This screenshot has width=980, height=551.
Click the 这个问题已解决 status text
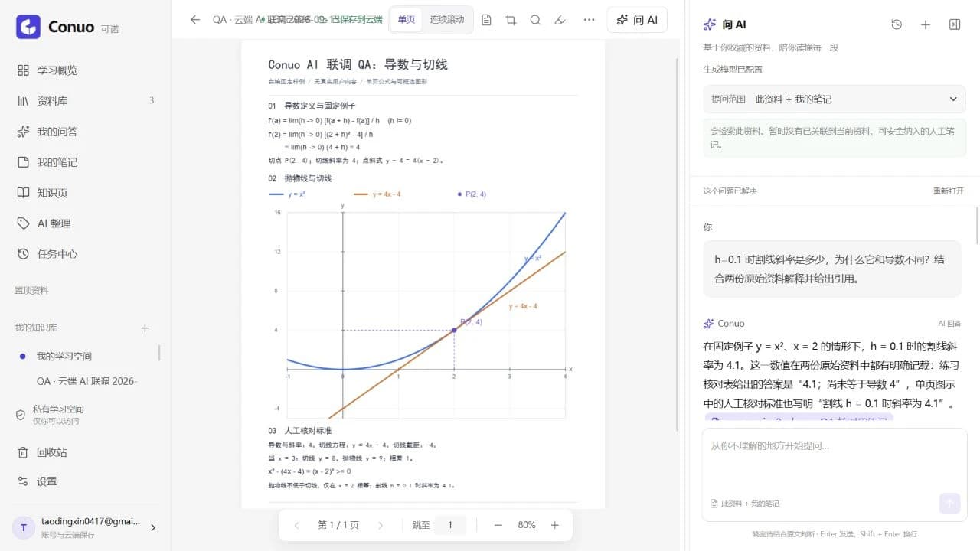tap(730, 191)
